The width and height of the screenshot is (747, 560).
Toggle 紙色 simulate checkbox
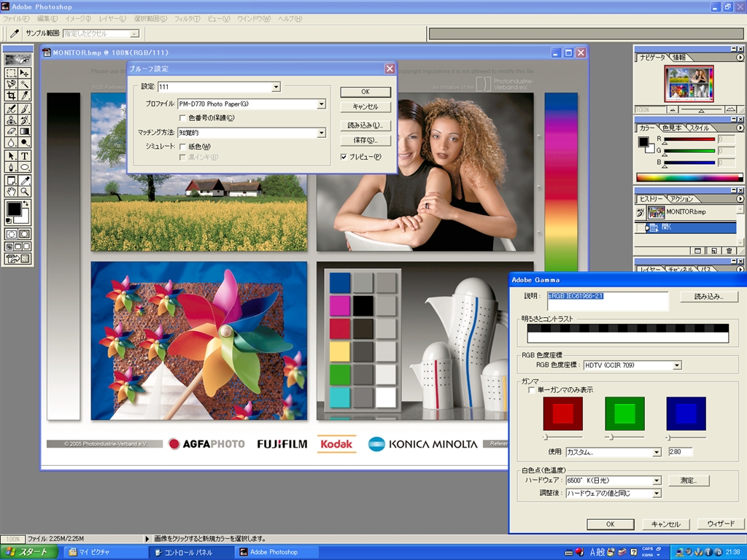pyautogui.click(x=182, y=147)
